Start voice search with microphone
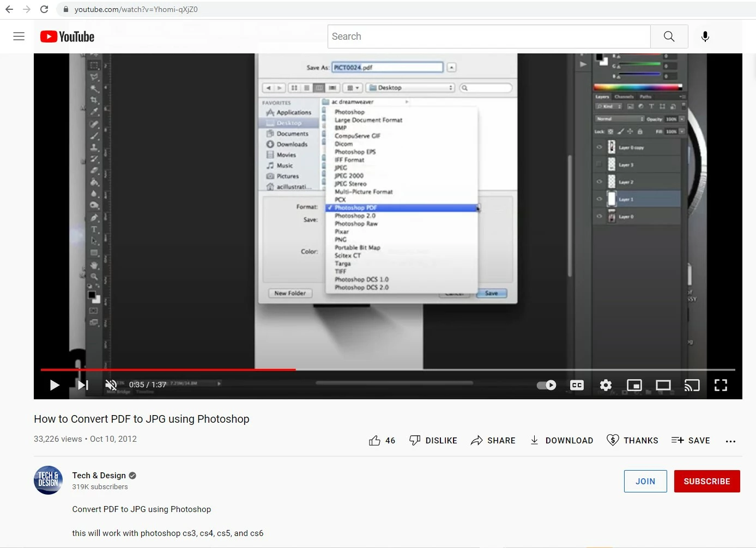 pos(705,36)
